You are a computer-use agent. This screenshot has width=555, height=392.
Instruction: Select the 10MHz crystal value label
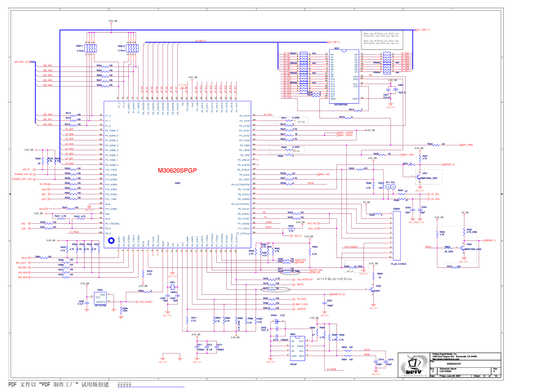coord(173,292)
